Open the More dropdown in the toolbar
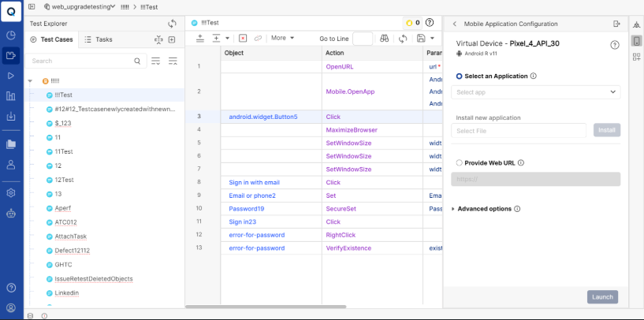Screen dimensions: 644x320 (x=281, y=38)
